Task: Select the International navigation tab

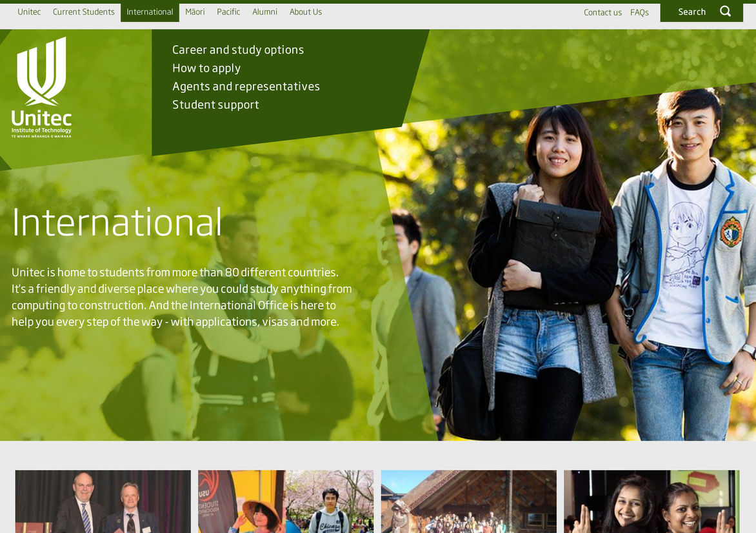Action: 150,12
